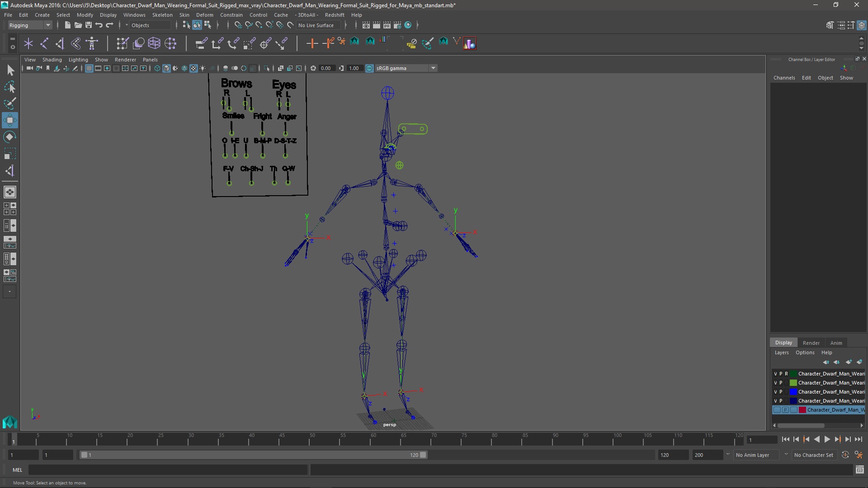Expand shelf tab scroll down arrow
This screenshot has width=868, height=488.
(861, 48)
